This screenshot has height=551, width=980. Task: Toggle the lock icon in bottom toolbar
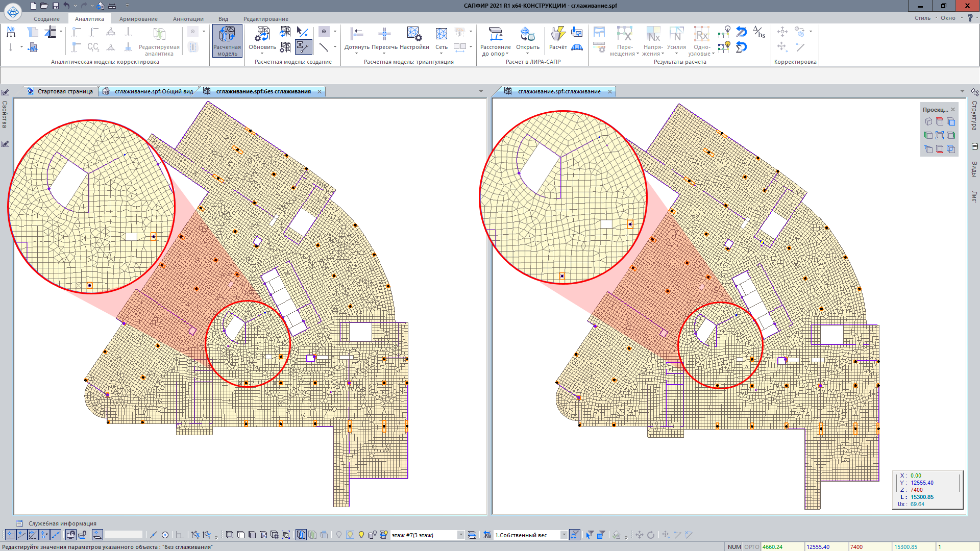(82, 535)
